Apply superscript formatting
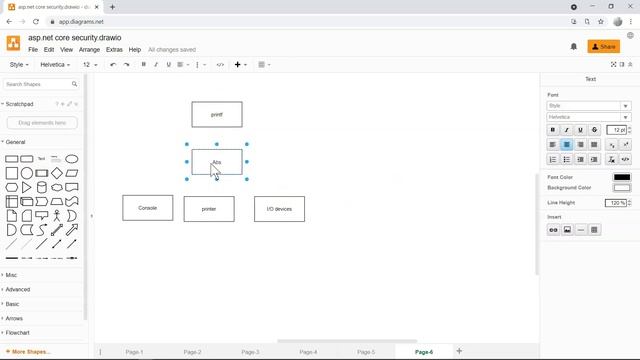The width and height of the screenshot is (640, 360). pyautogui.click(x=625, y=144)
